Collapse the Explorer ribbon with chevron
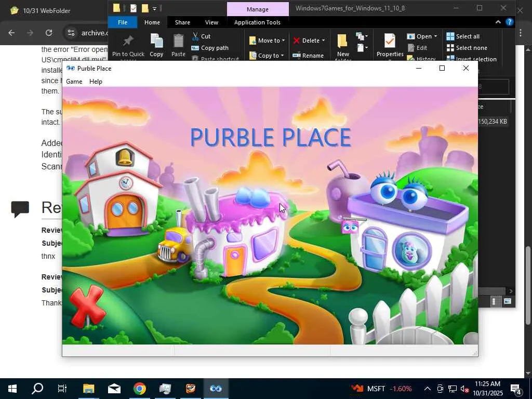The image size is (532, 399). point(498,22)
